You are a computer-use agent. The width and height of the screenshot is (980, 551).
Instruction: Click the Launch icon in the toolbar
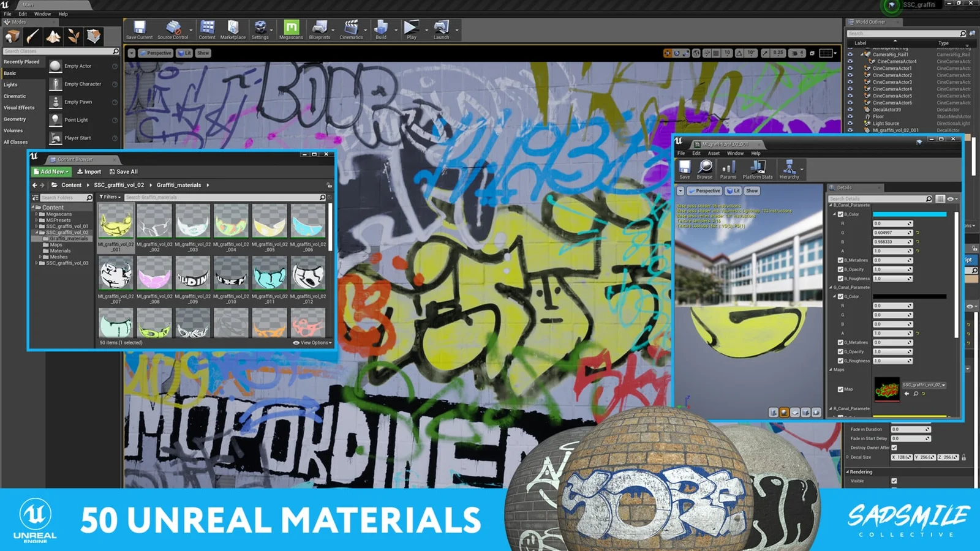pos(440,28)
